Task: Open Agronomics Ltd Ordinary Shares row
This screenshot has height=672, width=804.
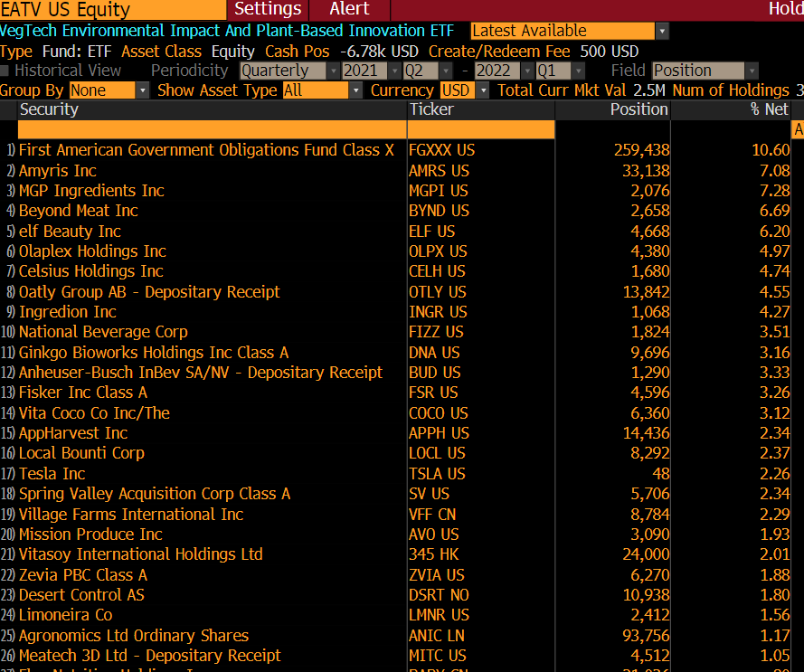Action: coord(133,635)
